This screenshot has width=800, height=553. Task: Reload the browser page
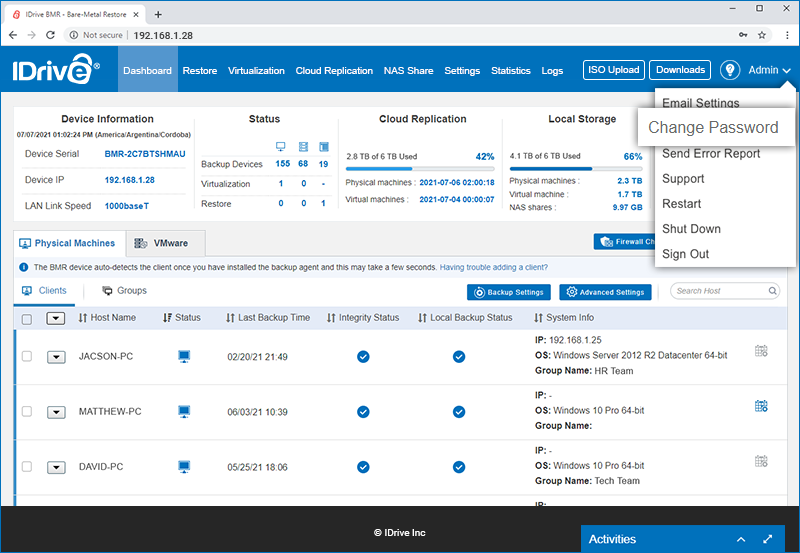click(x=50, y=35)
